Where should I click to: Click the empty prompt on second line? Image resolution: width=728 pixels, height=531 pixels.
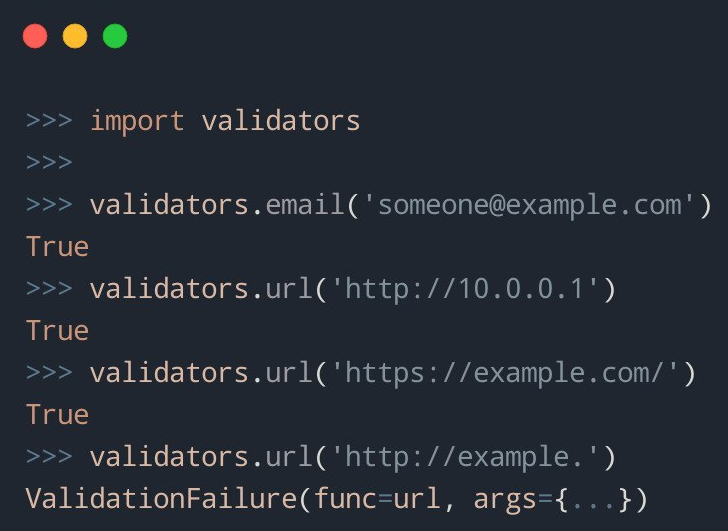[49, 162]
